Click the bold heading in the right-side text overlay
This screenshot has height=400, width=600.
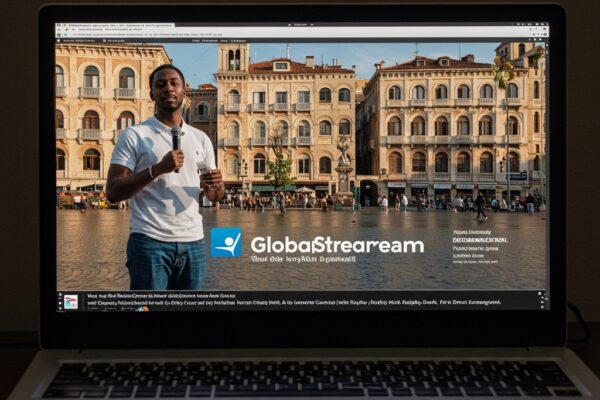(480, 240)
